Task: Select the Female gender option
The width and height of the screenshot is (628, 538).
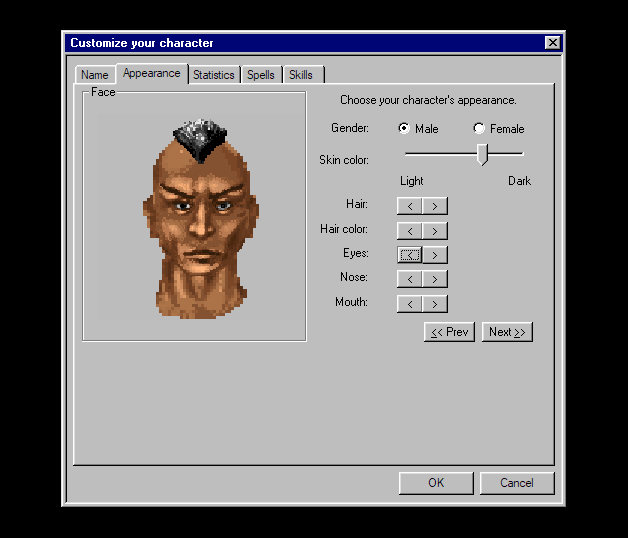Action: 499,129
